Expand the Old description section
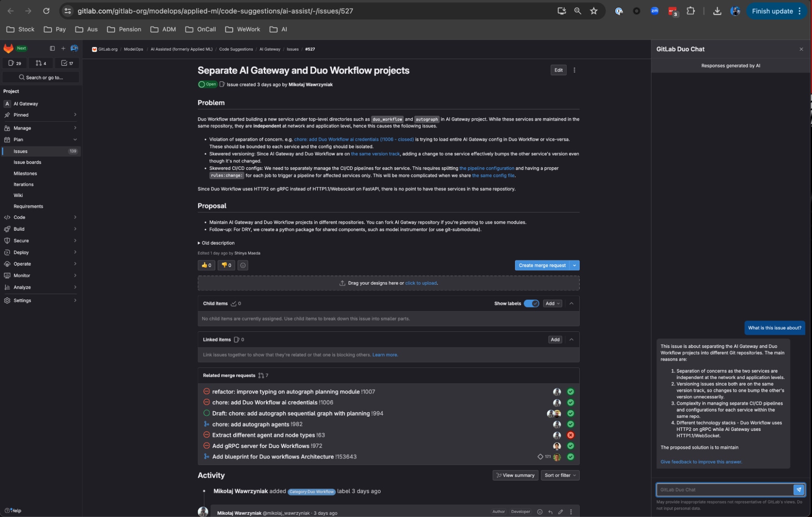 [x=216, y=243]
